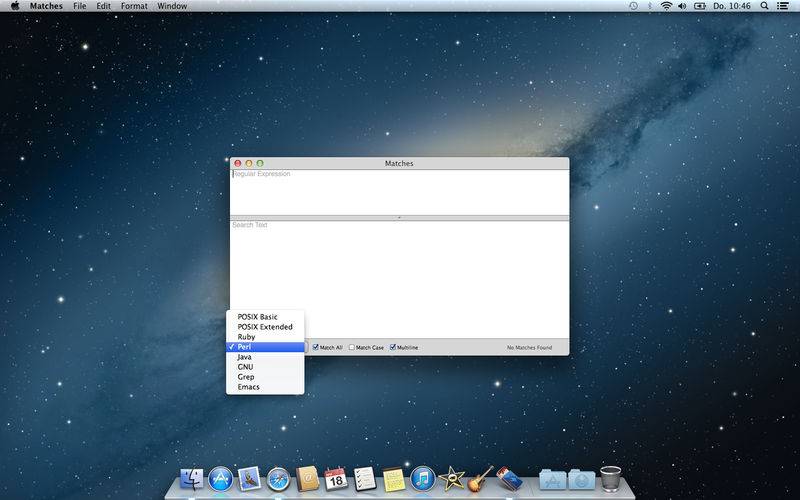Open the Wi-Fi status menu
Screen dimensions: 800x500
pyautogui.click(x=666, y=6)
